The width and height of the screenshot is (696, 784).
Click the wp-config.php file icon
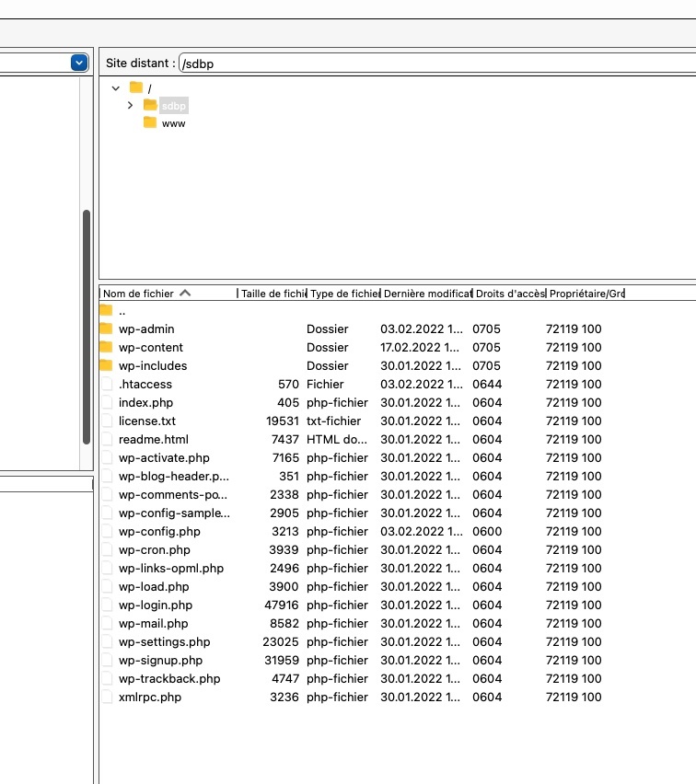pyautogui.click(x=107, y=531)
